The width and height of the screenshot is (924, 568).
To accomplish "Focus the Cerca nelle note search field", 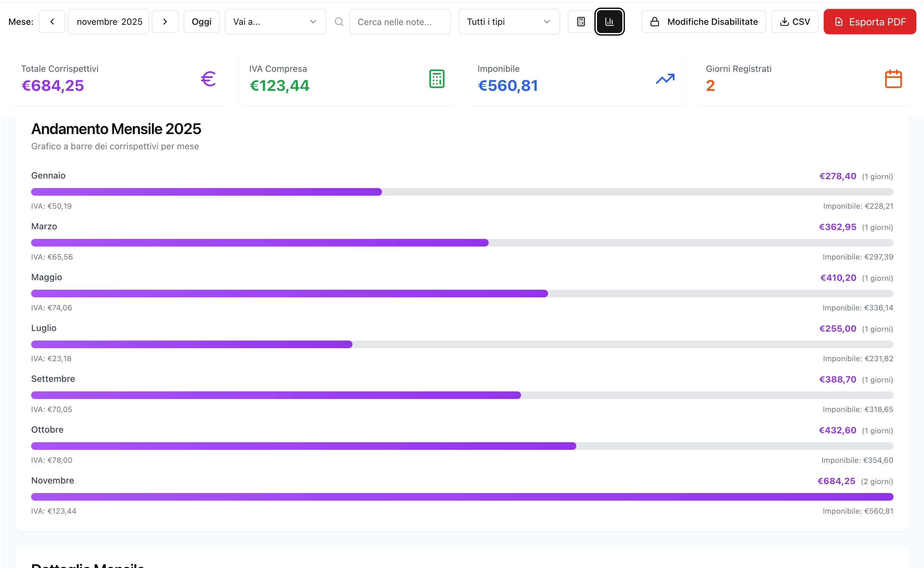I will [x=399, y=22].
